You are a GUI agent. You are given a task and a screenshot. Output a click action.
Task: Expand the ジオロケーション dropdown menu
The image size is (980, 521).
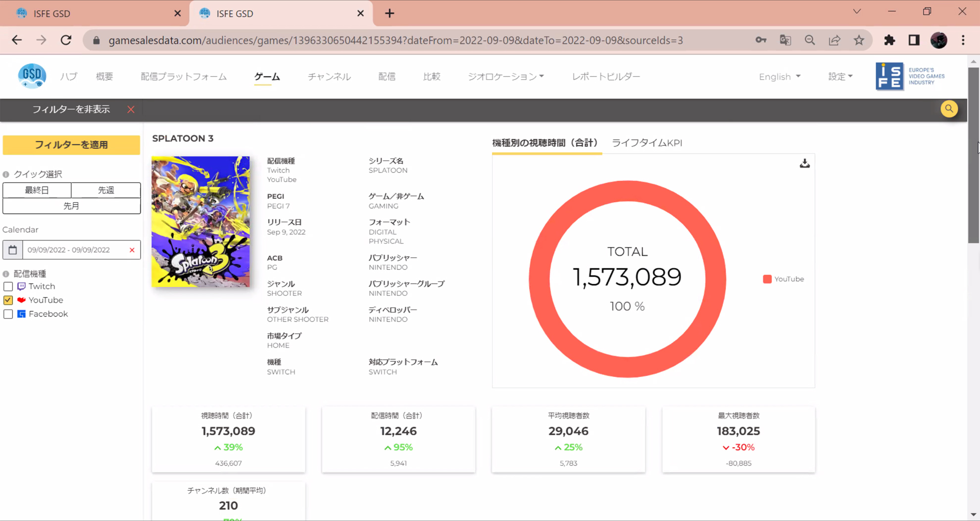pos(505,77)
